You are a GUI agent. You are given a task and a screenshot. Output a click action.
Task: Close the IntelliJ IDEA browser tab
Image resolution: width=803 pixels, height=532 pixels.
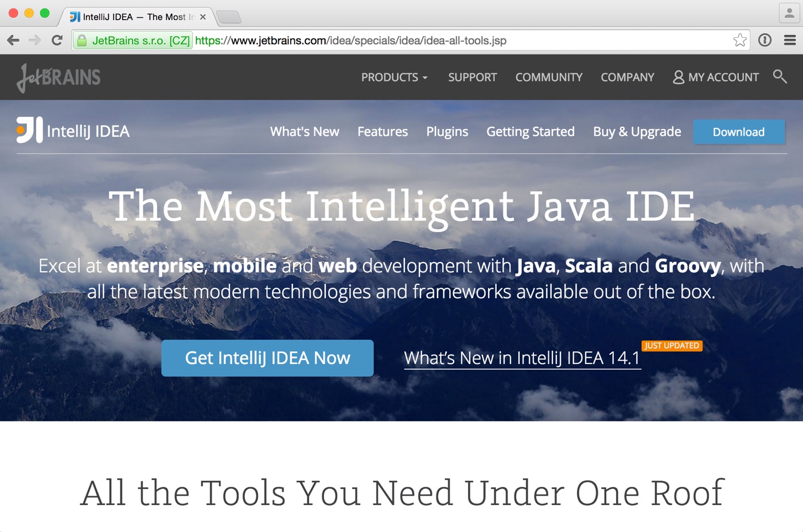[202, 17]
